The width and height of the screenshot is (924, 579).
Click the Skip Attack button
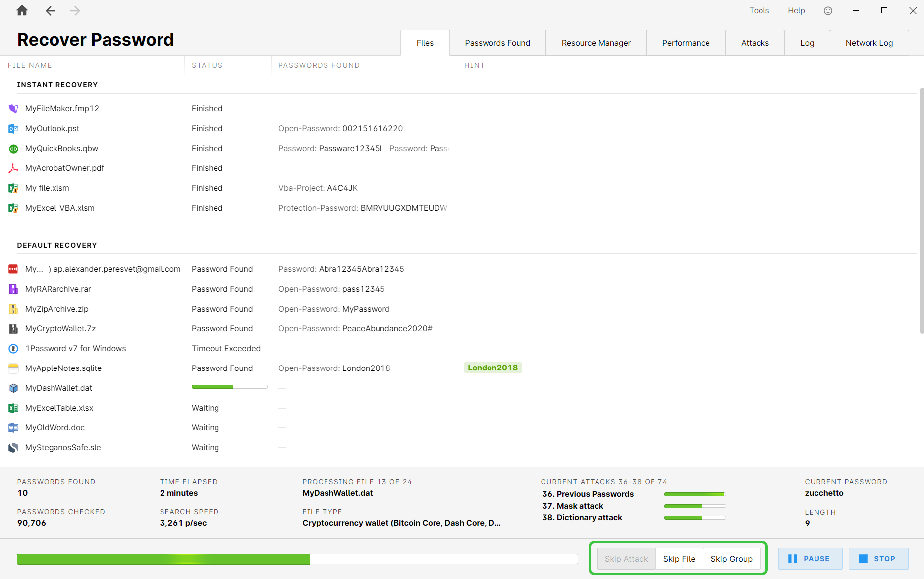click(x=626, y=559)
